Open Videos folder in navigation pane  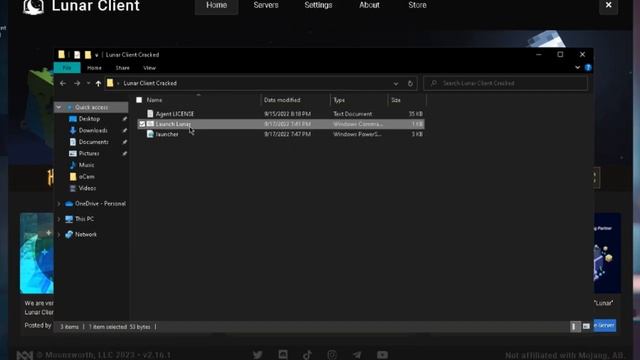pyautogui.click(x=87, y=188)
